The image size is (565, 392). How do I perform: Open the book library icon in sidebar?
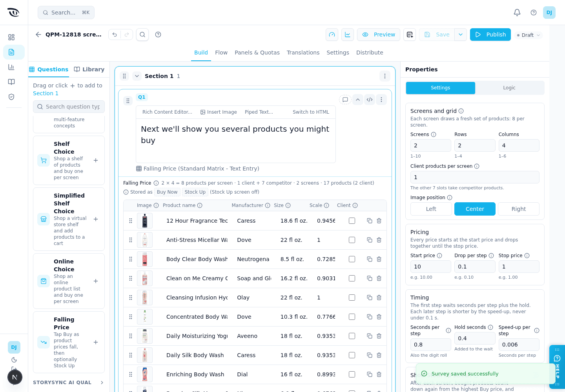(x=11, y=82)
